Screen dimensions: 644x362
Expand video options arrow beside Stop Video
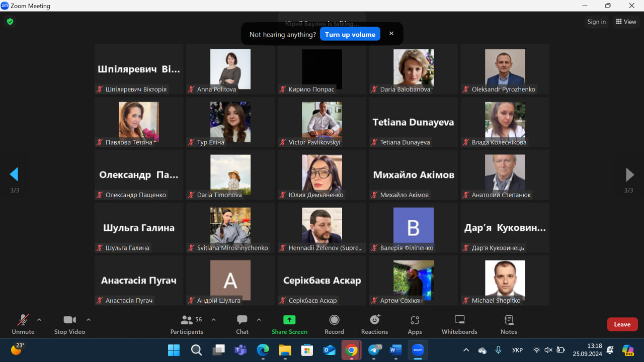point(89,319)
